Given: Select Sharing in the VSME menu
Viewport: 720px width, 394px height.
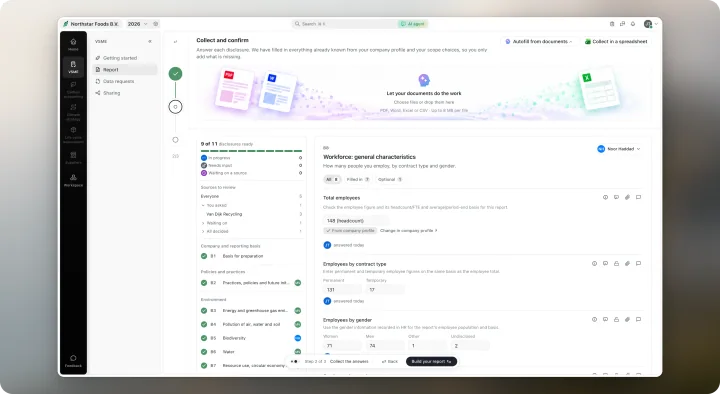Looking at the screenshot, I should [125, 93].
